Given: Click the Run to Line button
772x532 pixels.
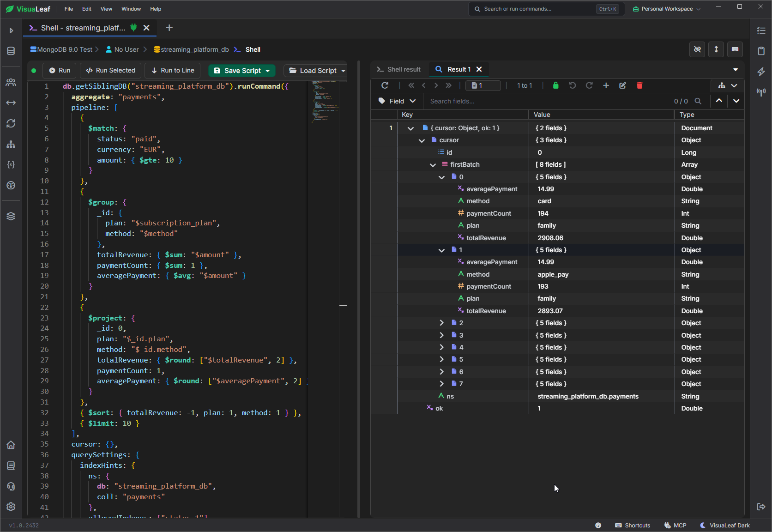Looking at the screenshot, I should pyautogui.click(x=173, y=71).
